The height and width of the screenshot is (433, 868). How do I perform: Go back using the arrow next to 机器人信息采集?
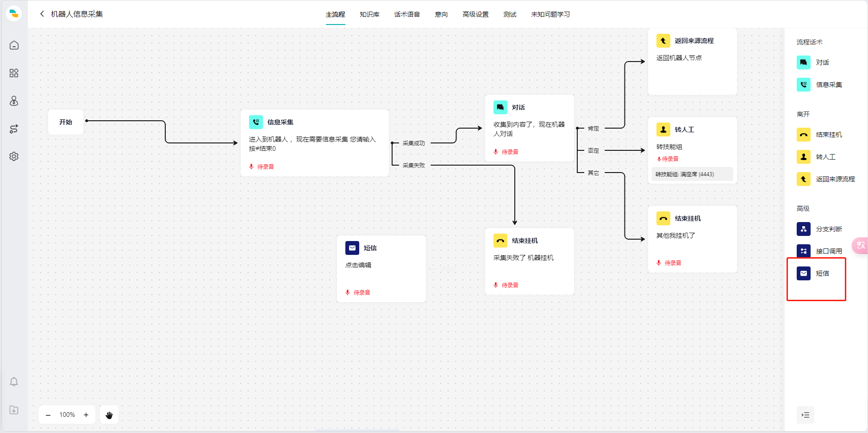coord(42,14)
